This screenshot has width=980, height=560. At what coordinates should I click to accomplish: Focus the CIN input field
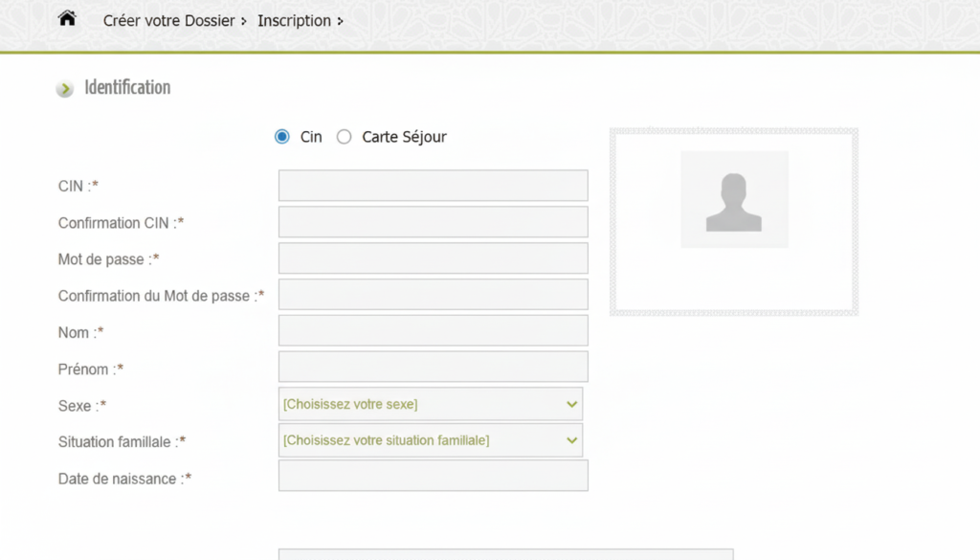(x=433, y=186)
